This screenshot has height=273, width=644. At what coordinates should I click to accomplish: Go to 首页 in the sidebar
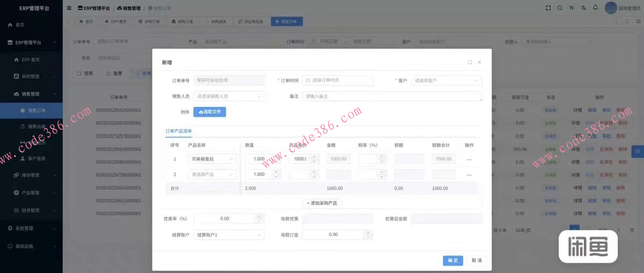tap(31, 25)
